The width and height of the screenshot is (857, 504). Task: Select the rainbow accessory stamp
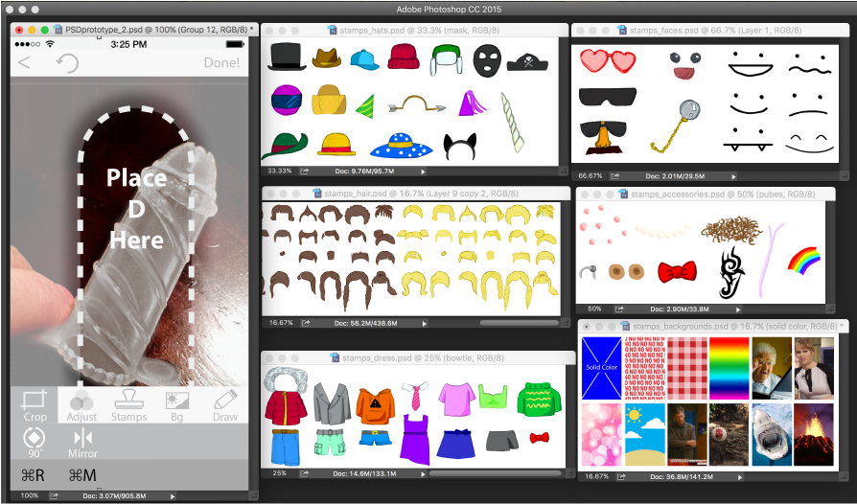804,261
